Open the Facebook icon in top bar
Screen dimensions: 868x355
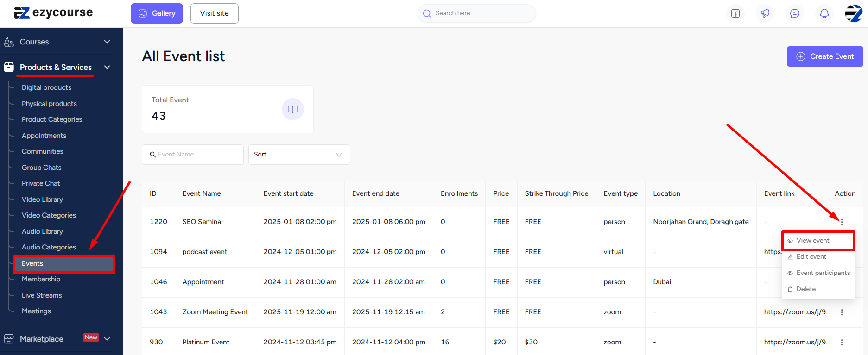tap(735, 13)
